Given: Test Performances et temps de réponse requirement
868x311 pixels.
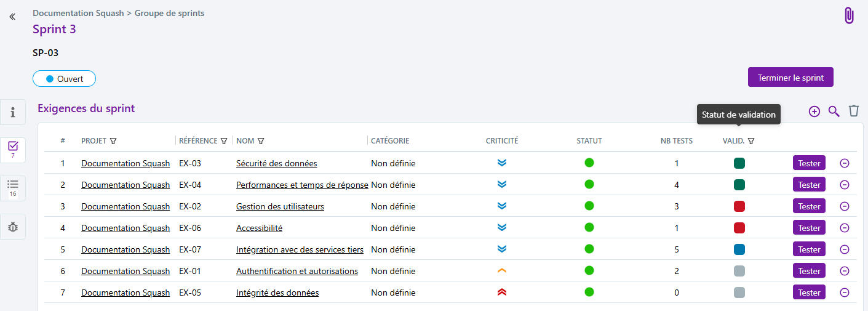Looking at the screenshot, I should 809,185.
